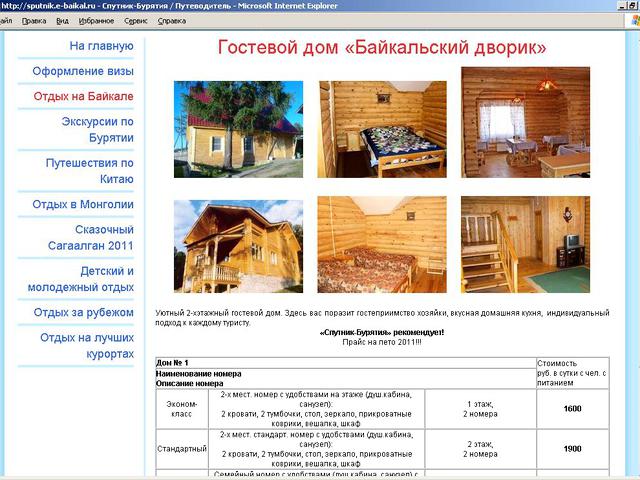640x480 pixels.
Task: Click the red-roof house exterior photo
Action: (x=238, y=129)
